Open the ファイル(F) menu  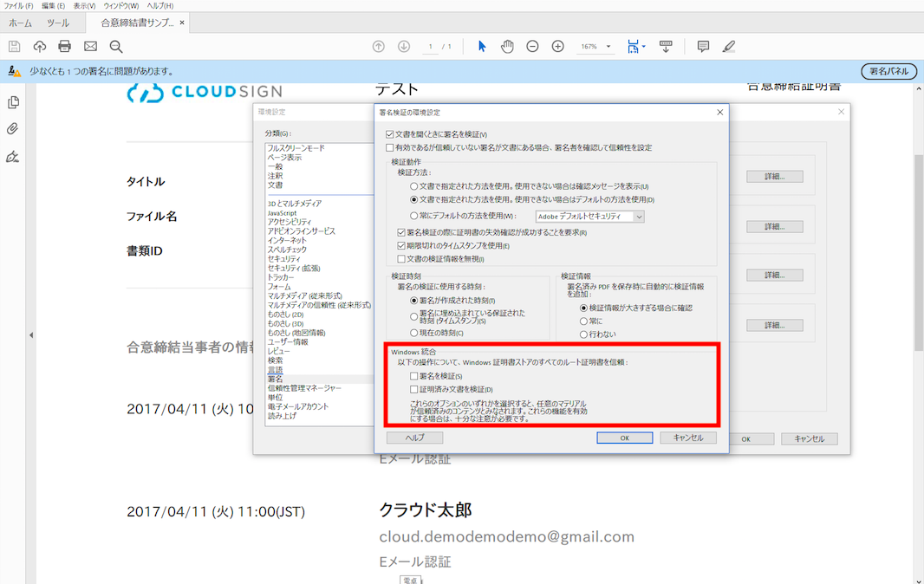(x=18, y=6)
